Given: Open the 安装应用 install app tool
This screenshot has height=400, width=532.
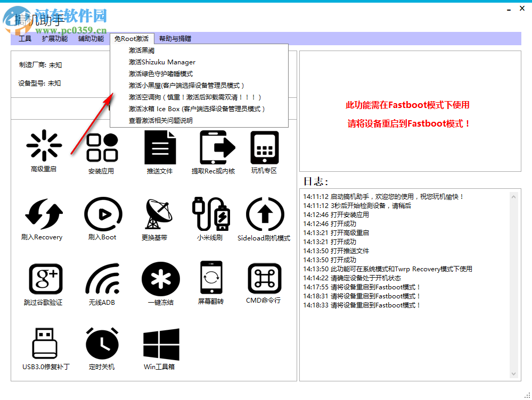Looking at the screenshot, I should coord(101,153).
